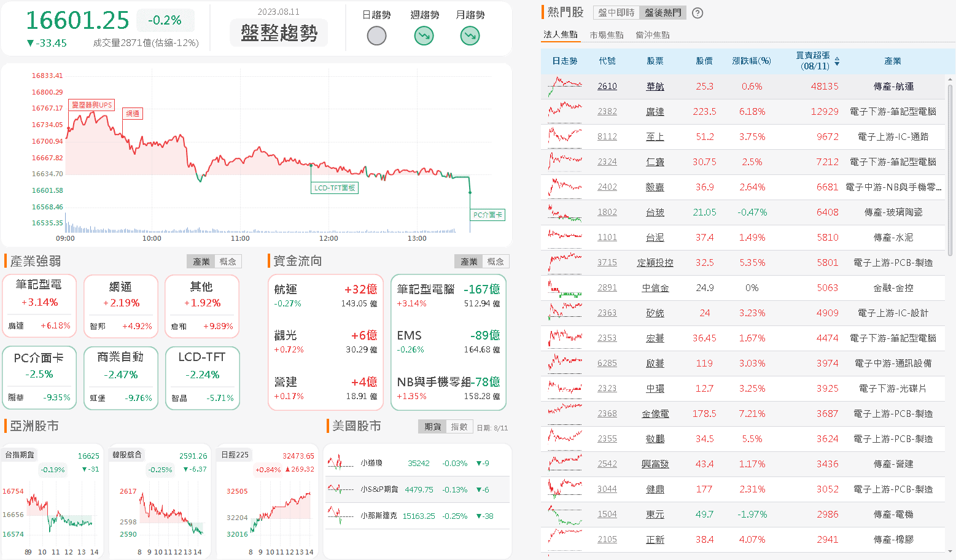Click LCD-TFT面板 chart annotation
This screenshot has height=560, width=956.
[335, 188]
